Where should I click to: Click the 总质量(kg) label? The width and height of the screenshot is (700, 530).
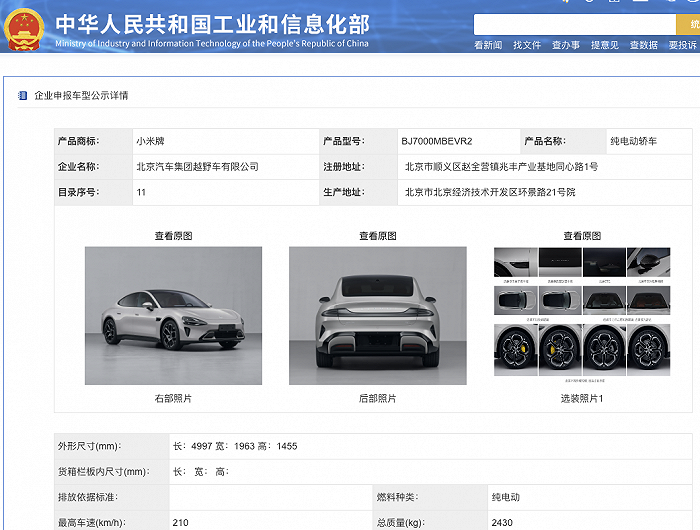(400, 522)
